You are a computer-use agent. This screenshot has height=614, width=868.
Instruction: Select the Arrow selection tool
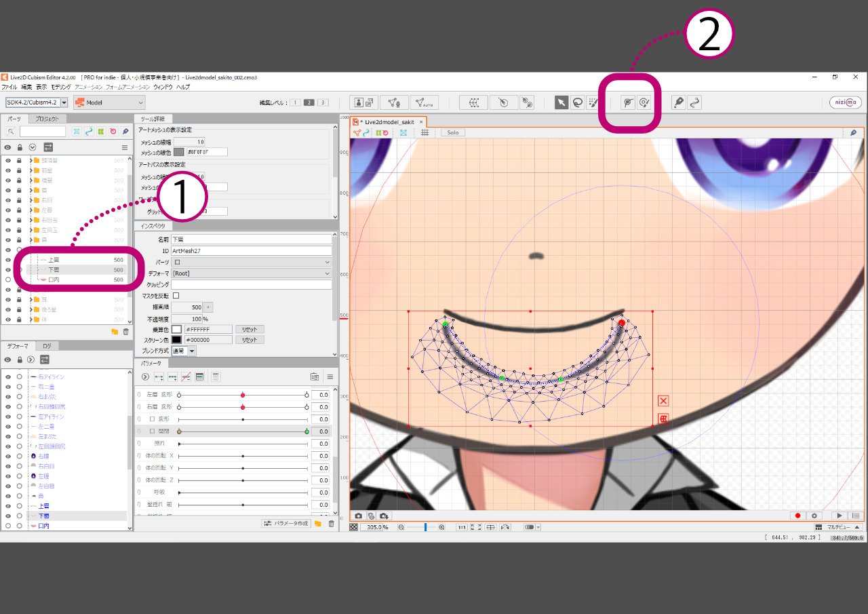(561, 102)
